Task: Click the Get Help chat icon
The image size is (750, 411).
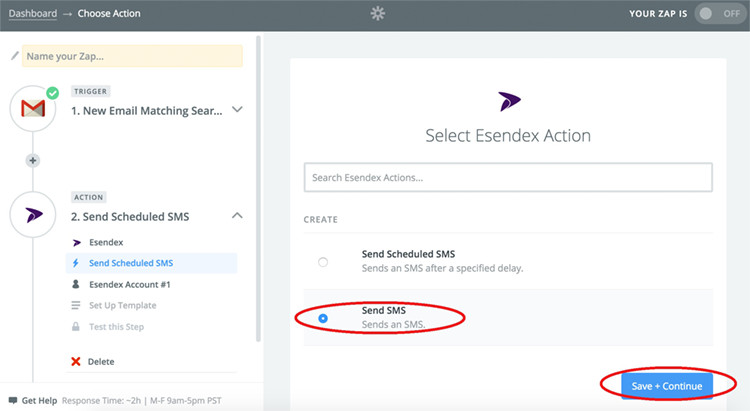Action: point(12,400)
